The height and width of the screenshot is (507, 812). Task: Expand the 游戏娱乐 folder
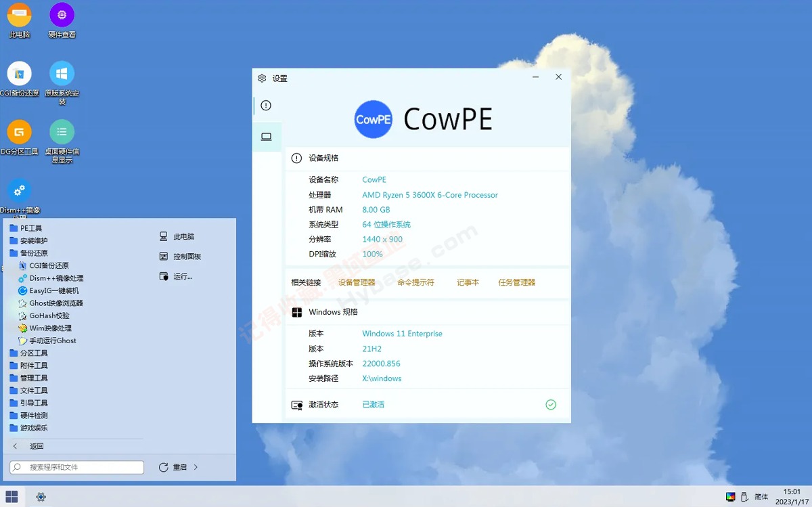pos(28,428)
